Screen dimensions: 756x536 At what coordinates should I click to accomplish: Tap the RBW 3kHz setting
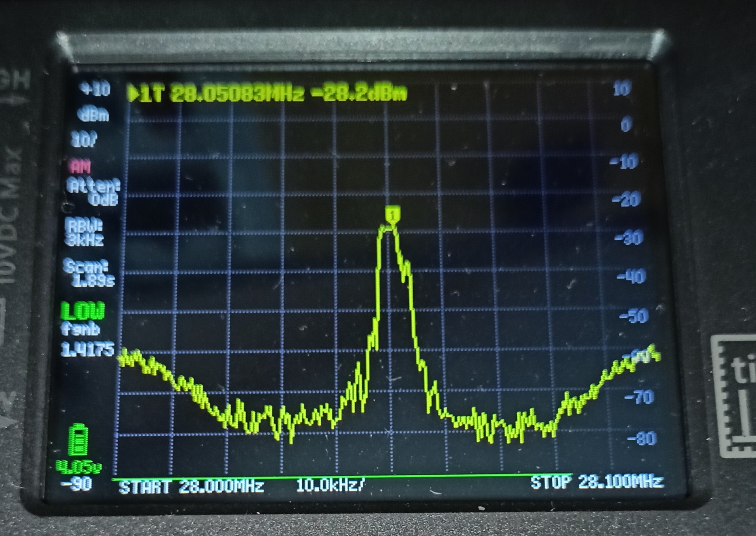point(84,233)
